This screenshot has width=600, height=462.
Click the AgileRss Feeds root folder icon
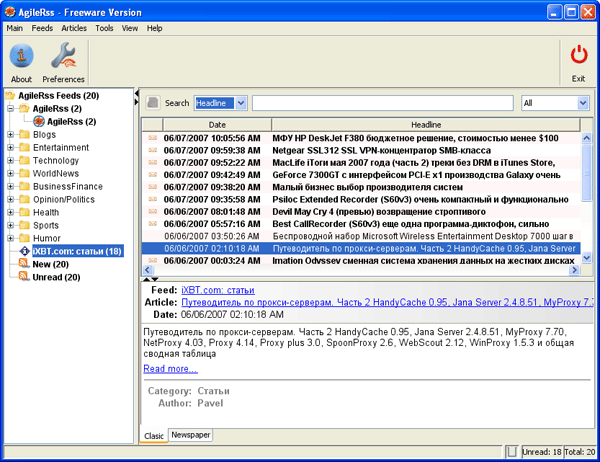[10, 95]
